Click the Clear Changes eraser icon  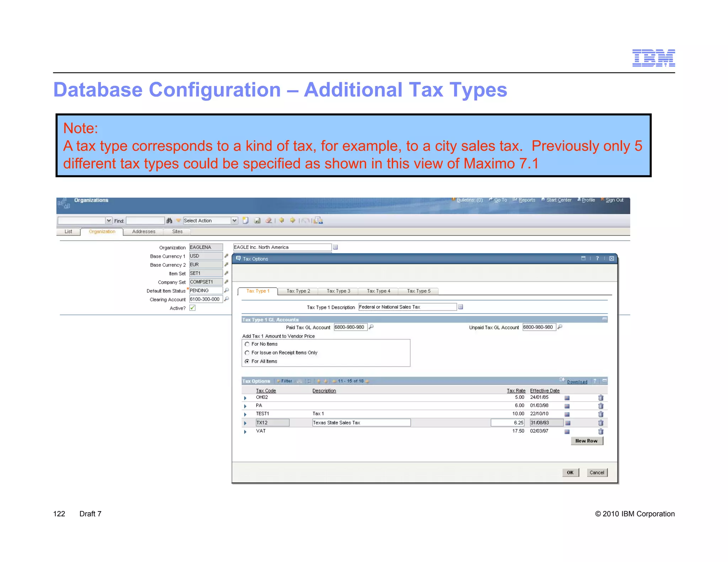269,221
